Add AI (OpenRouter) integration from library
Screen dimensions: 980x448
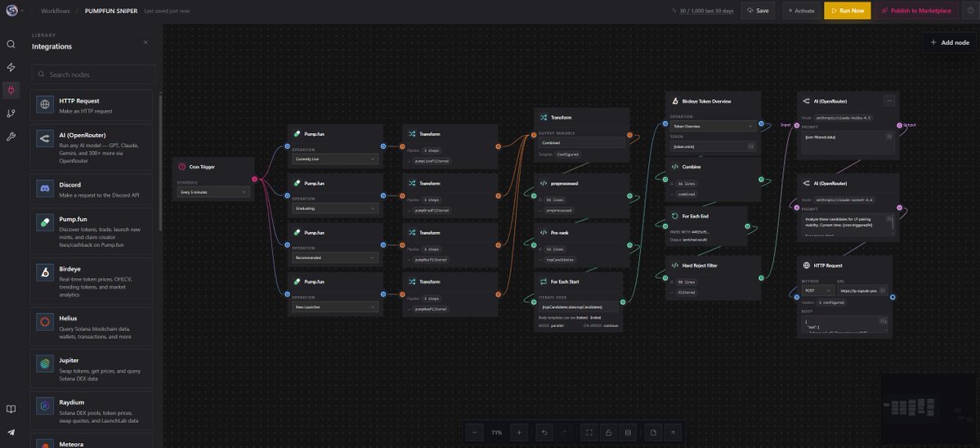point(92,147)
